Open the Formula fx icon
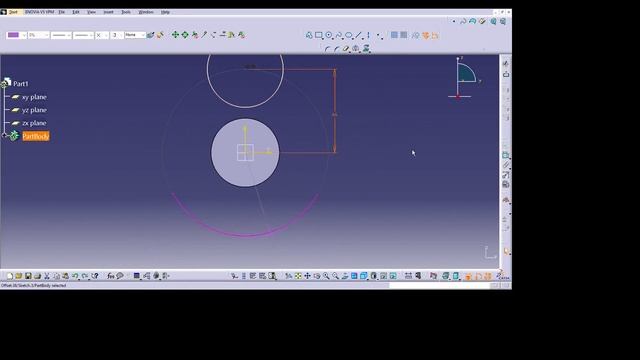This screenshot has height=360, width=640. point(111,276)
